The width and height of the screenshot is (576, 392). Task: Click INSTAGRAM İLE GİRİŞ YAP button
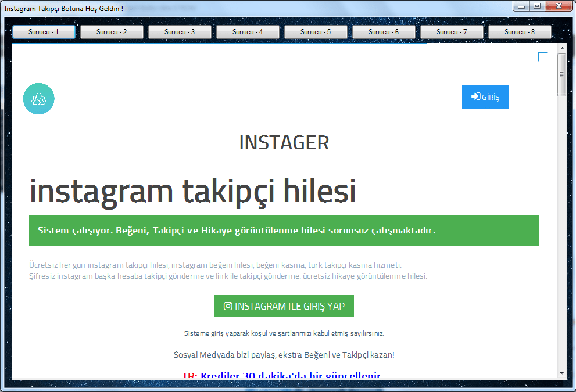point(284,306)
